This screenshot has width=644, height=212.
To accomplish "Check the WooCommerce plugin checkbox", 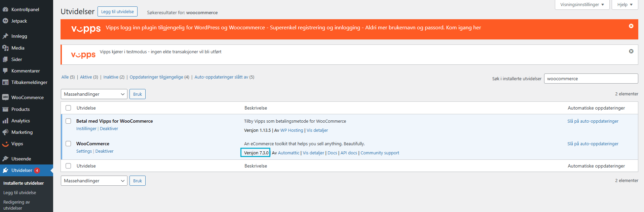I will coord(68,144).
